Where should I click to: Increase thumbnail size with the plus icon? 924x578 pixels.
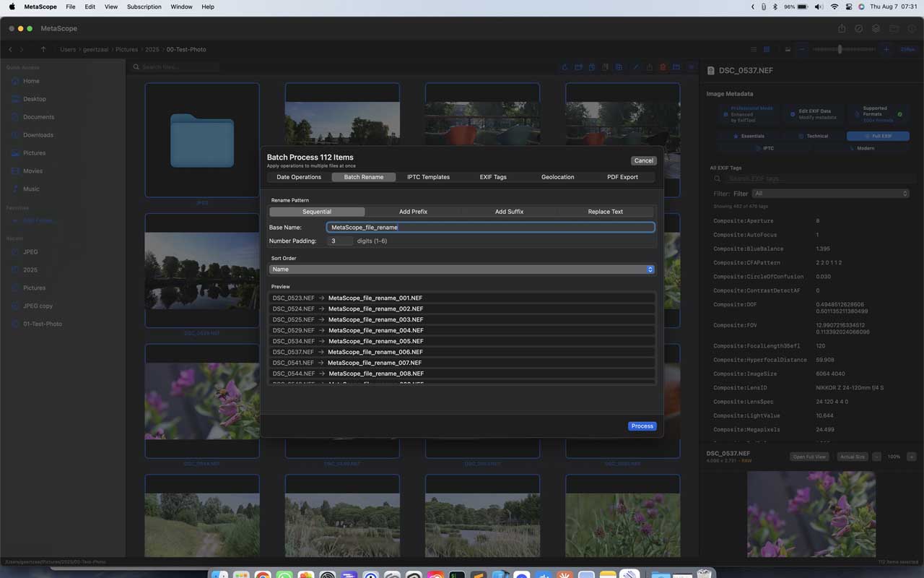coord(886,49)
